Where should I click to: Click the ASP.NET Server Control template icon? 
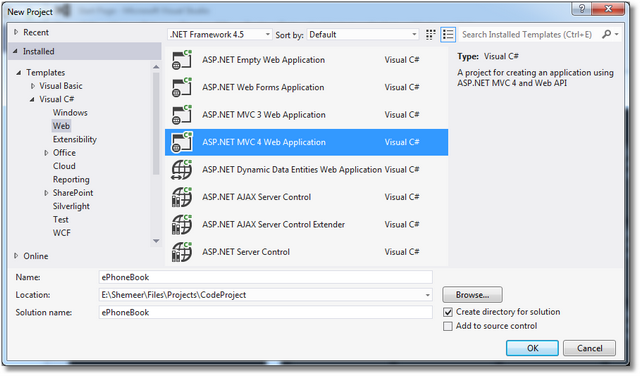[182, 252]
